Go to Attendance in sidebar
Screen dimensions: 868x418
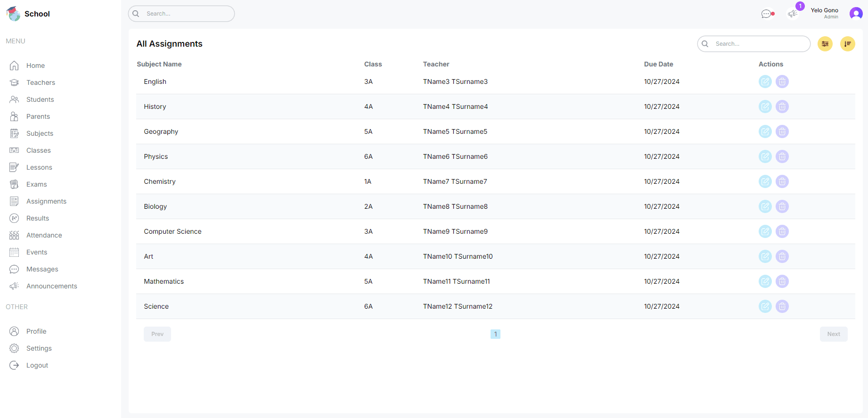pyautogui.click(x=44, y=235)
